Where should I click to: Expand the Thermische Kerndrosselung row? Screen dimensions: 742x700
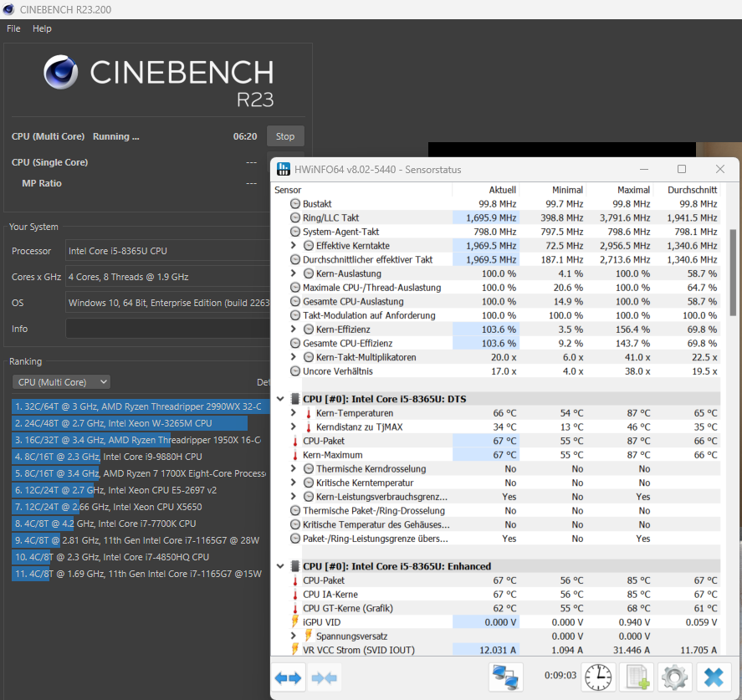click(293, 468)
